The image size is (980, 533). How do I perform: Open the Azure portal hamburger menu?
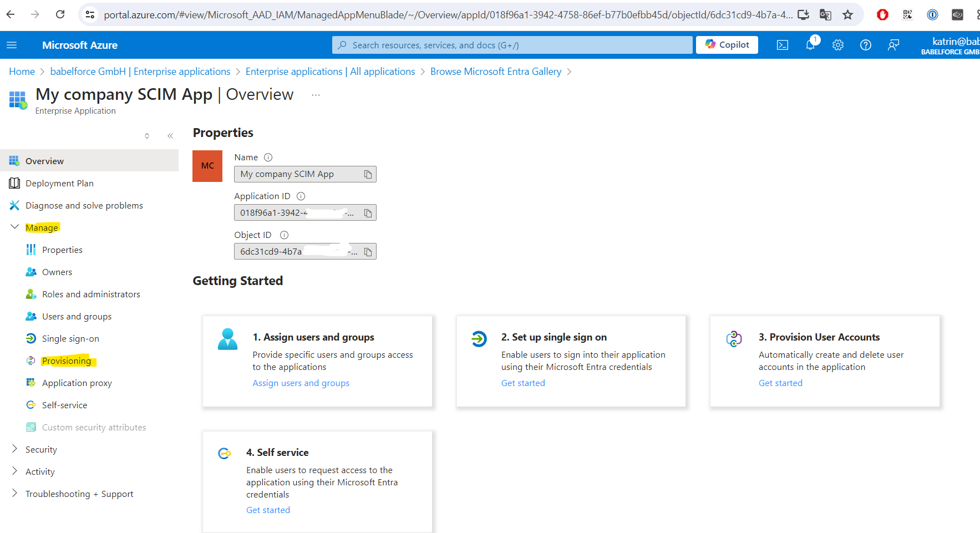coord(12,45)
